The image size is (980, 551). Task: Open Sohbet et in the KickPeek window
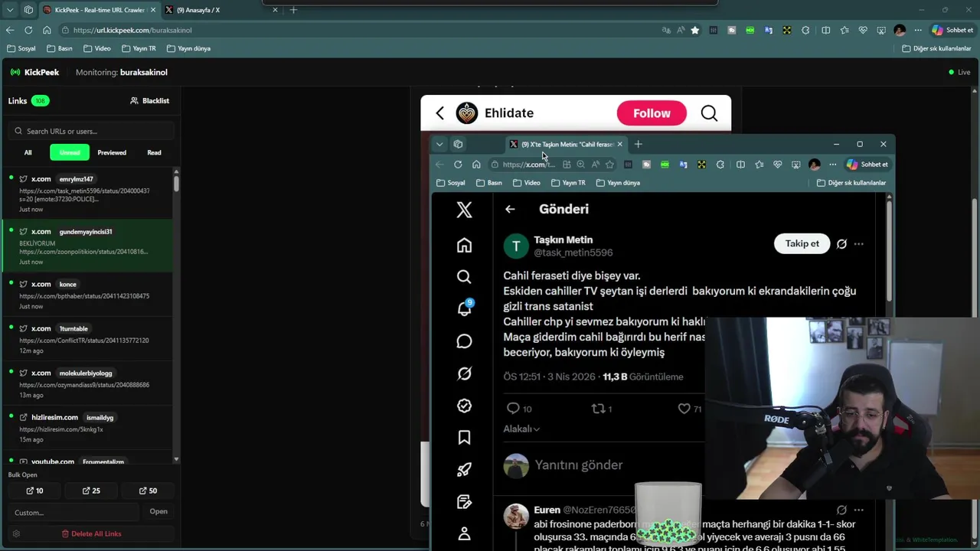(x=952, y=30)
